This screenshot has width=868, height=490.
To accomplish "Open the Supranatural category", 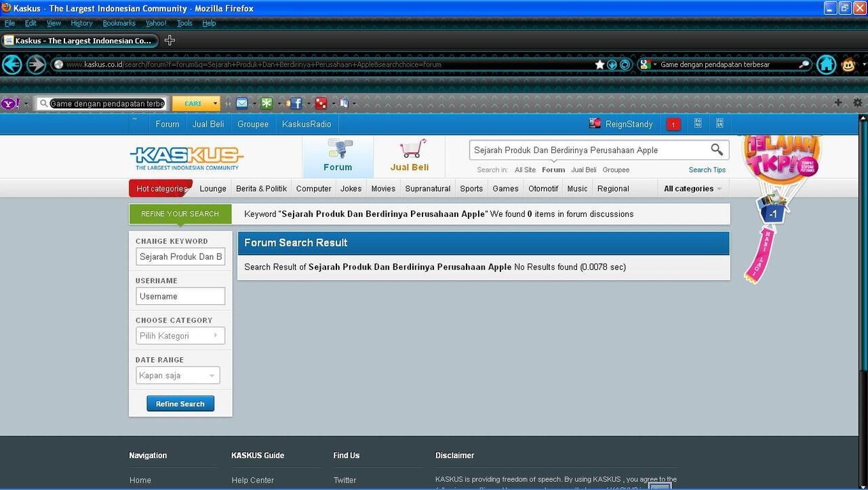I will tap(428, 188).
